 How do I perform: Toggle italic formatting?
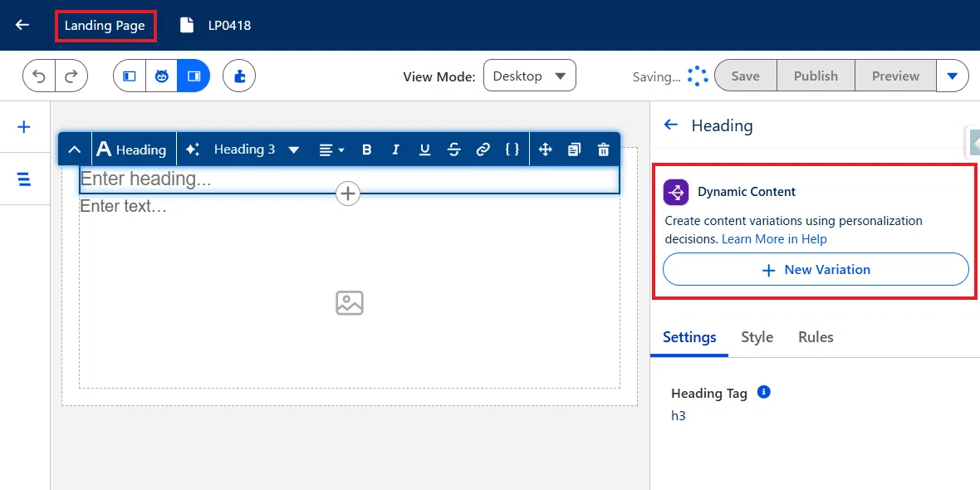[395, 149]
